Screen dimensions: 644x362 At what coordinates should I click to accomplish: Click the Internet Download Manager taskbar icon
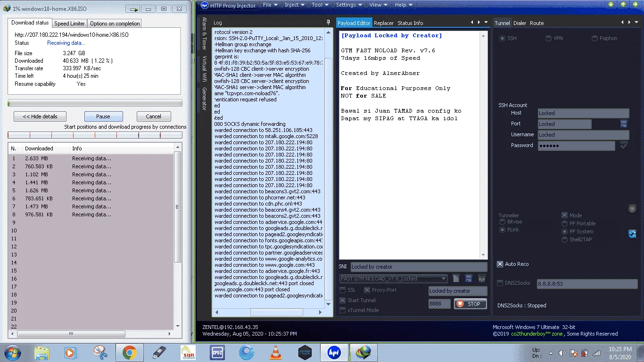363,353
